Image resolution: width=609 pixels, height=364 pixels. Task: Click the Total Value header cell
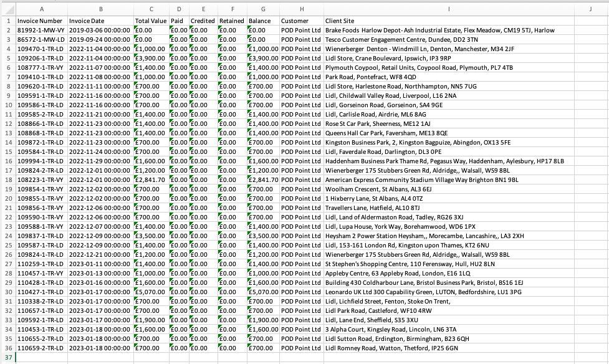pyautogui.click(x=151, y=21)
